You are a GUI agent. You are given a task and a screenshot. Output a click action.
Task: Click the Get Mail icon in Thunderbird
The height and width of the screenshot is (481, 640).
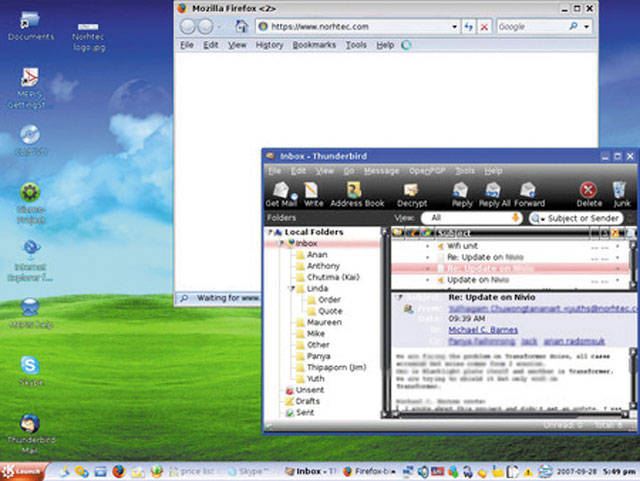282,190
